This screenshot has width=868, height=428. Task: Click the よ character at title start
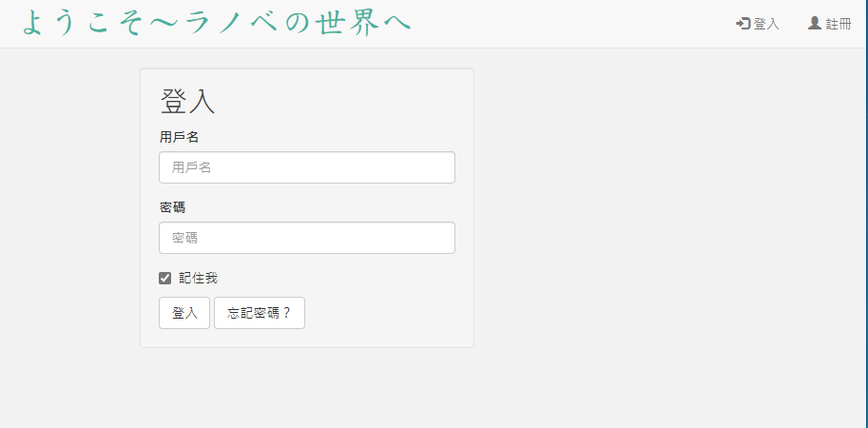pos(33,23)
